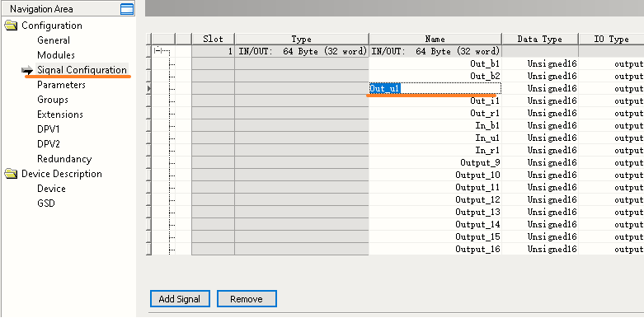Click Unsigned16 data type of Out_b1

[x=552, y=64]
